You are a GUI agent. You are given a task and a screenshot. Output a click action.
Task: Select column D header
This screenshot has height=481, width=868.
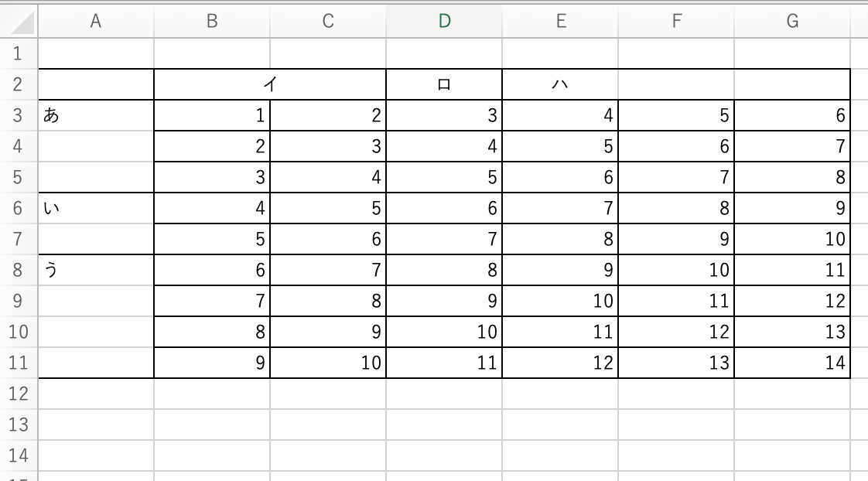tap(444, 21)
